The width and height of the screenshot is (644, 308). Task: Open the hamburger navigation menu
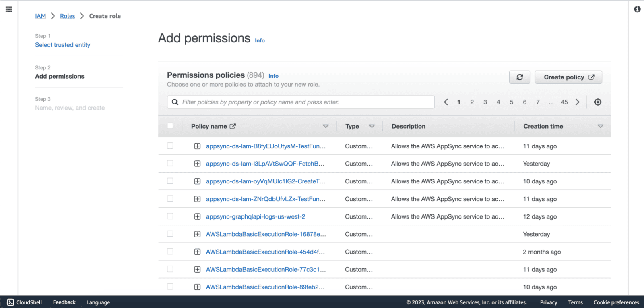pyautogui.click(x=8, y=9)
